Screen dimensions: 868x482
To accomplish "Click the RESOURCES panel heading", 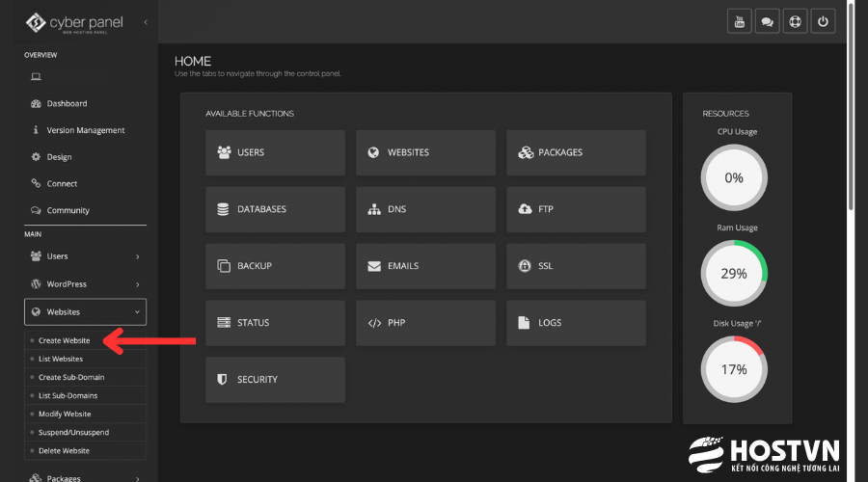I will pos(725,114).
